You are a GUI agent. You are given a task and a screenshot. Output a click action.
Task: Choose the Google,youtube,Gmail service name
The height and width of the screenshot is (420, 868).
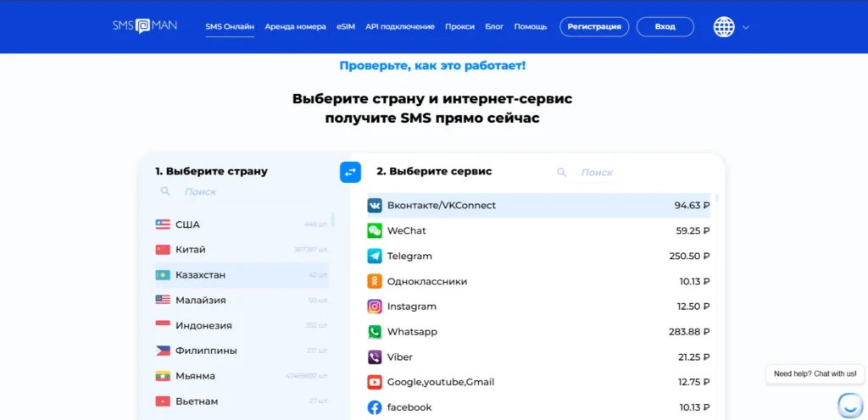(x=441, y=383)
